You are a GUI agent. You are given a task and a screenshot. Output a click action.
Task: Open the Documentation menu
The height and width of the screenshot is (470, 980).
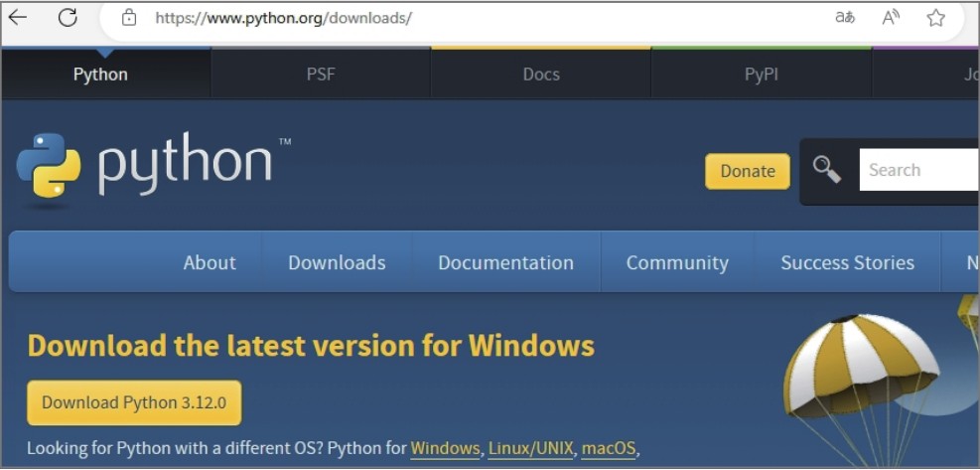click(505, 262)
